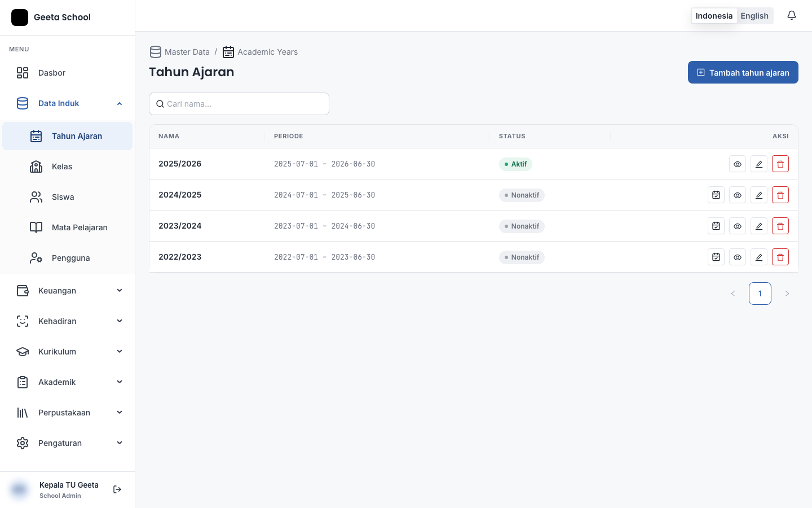Screen dimensions: 812x508
Task: Go to next pagination page arrow
Action: click(787, 294)
